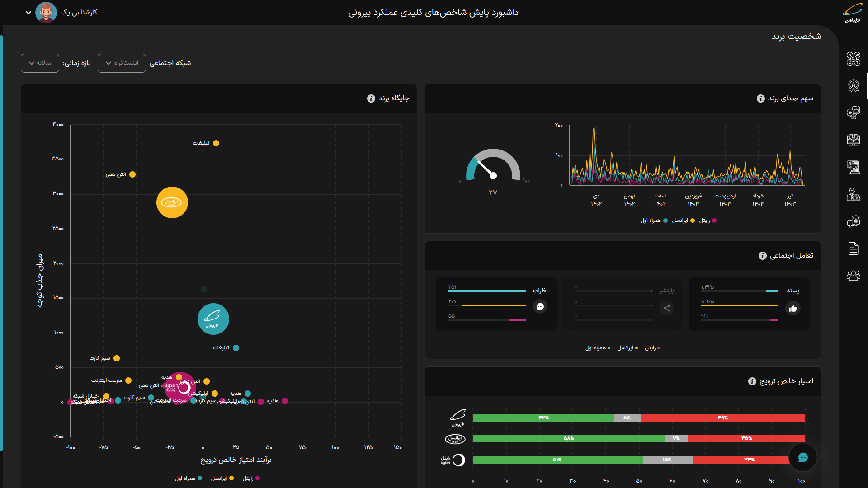Open the monitor with gear sidebar icon
The width and height of the screenshot is (868, 488).
pos(853,140)
